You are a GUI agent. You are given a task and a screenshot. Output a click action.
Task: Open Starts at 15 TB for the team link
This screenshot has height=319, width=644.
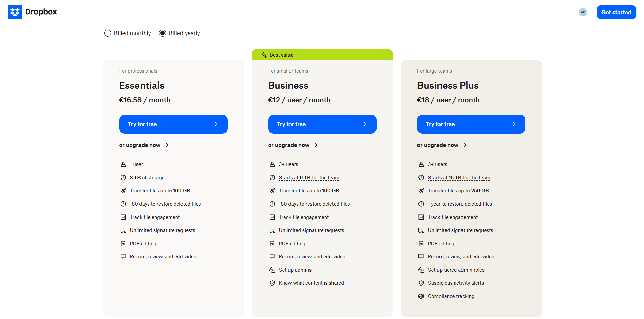(x=459, y=177)
